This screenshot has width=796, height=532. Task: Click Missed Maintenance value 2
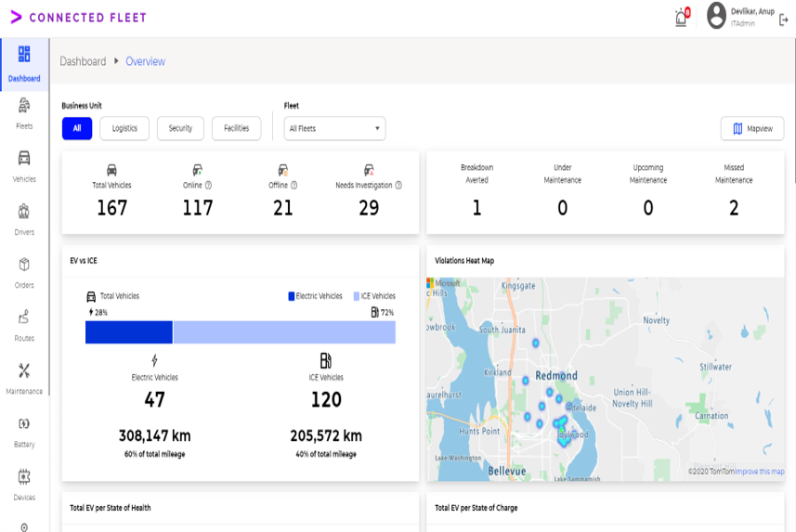734,208
